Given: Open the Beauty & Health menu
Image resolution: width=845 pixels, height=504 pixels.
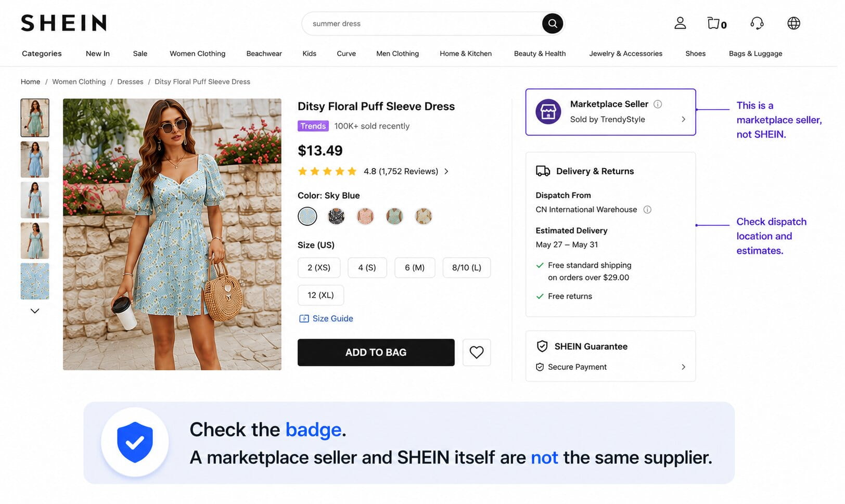Looking at the screenshot, I should (540, 54).
